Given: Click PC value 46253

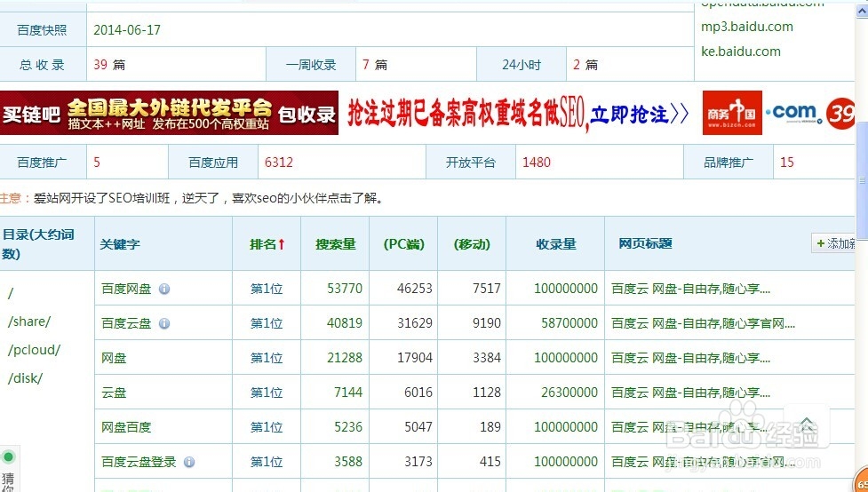Looking at the screenshot, I should (x=415, y=289).
